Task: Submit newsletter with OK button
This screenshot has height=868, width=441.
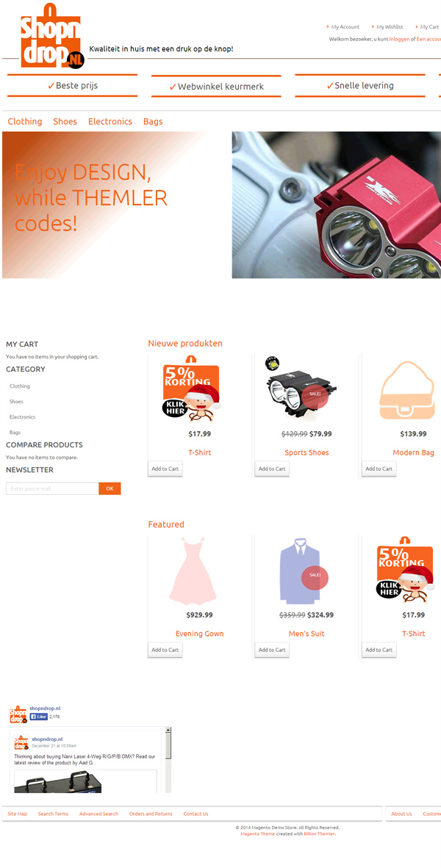Action: pos(110,488)
